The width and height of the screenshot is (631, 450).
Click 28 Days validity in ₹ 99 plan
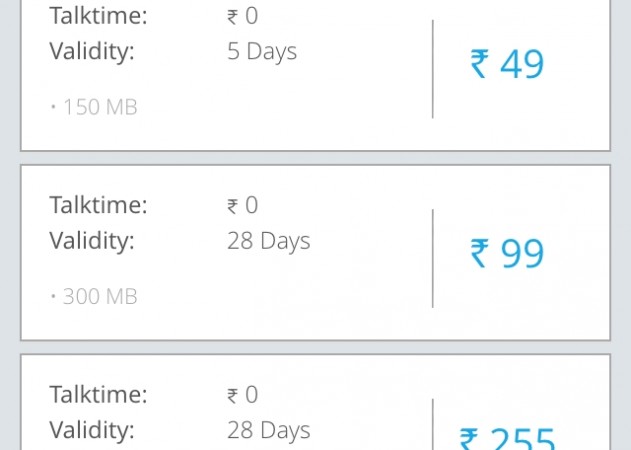click(x=268, y=241)
